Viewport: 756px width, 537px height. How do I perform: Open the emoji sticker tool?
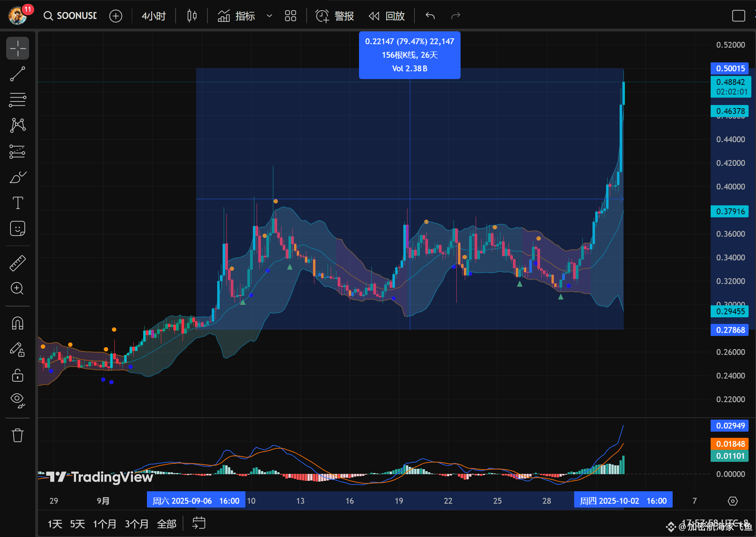(17, 229)
